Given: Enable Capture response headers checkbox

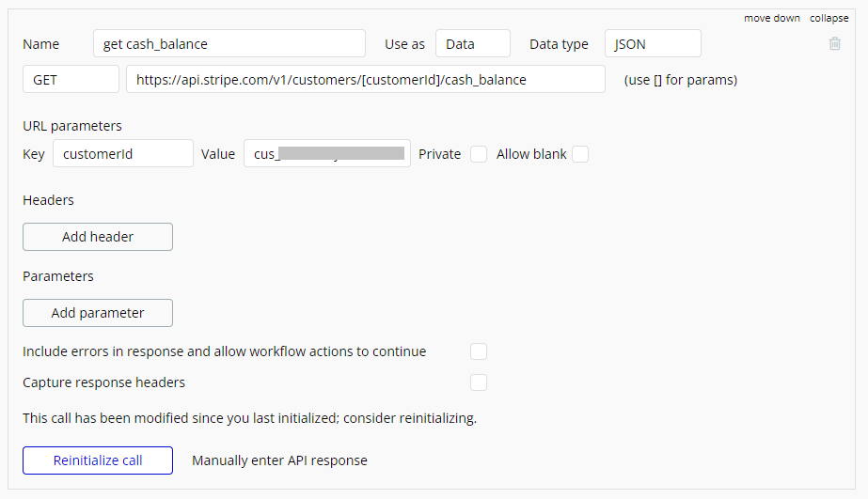Looking at the screenshot, I should (479, 382).
